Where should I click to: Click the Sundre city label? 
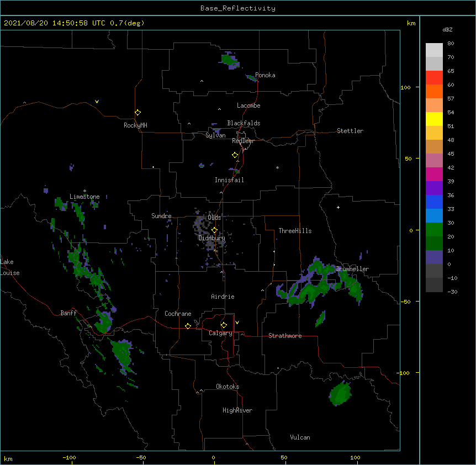(x=161, y=216)
